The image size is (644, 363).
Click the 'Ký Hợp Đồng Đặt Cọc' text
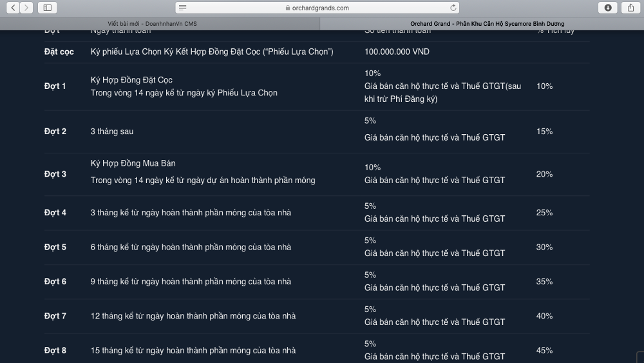tap(131, 80)
